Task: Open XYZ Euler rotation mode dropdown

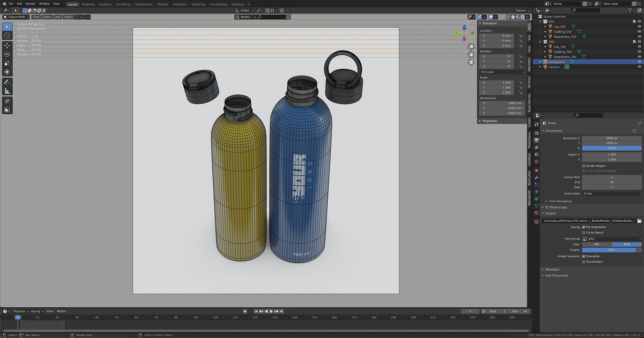Action: click(x=502, y=72)
